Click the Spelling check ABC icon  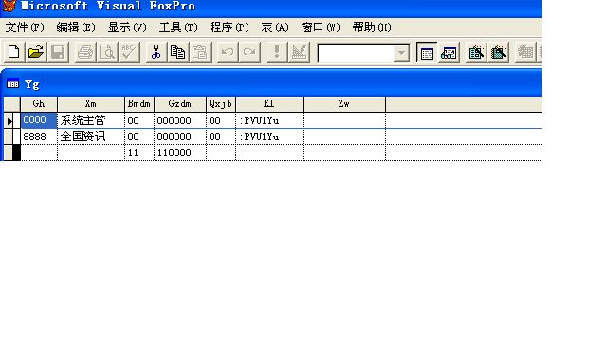pos(129,52)
